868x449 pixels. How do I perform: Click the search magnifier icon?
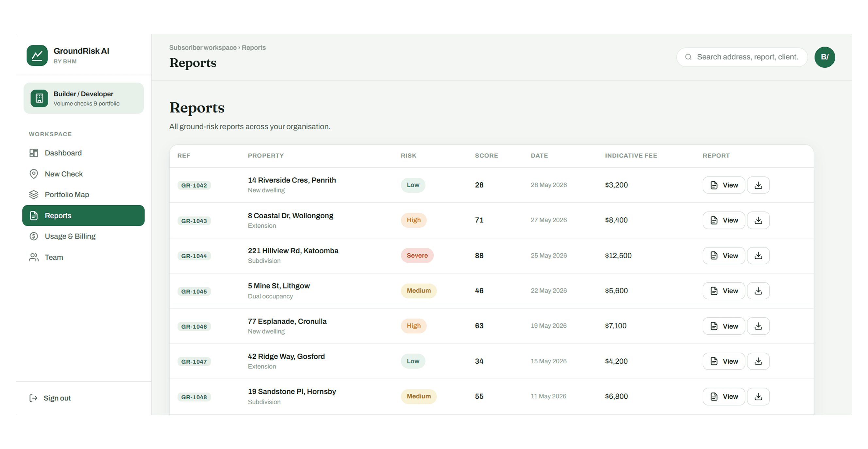click(x=688, y=57)
